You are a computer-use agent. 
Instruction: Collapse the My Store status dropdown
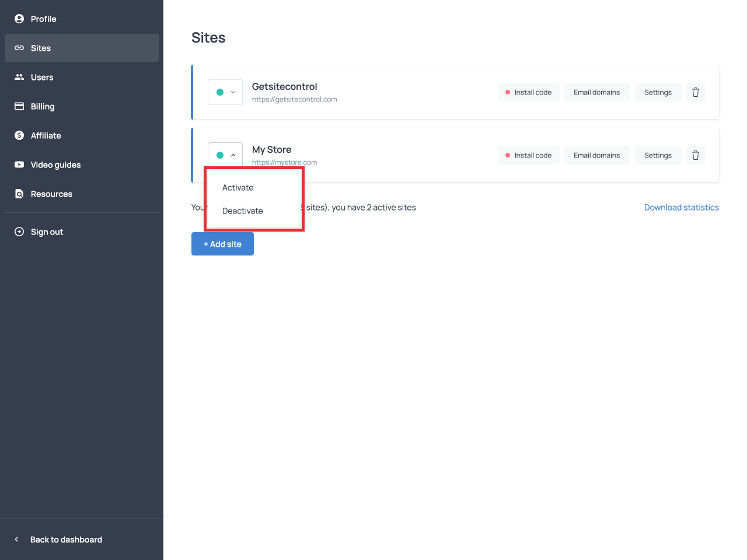click(x=225, y=155)
